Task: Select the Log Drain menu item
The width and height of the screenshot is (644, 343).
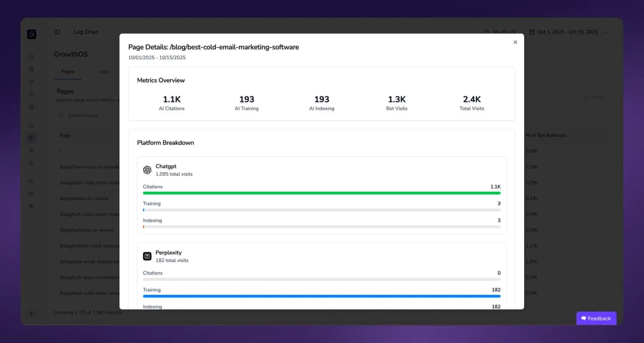Action: (85, 32)
